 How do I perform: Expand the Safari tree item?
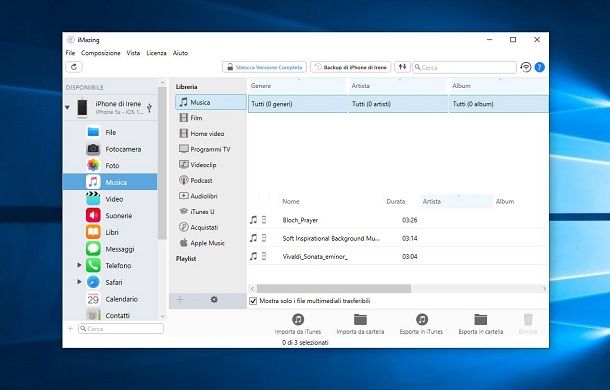click(x=79, y=281)
